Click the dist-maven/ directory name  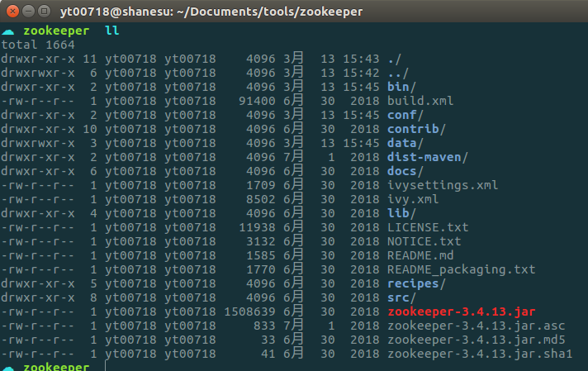tap(428, 157)
